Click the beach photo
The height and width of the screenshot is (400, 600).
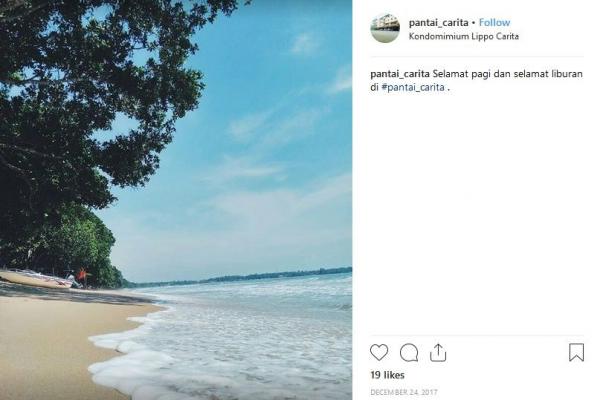click(176, 200)
